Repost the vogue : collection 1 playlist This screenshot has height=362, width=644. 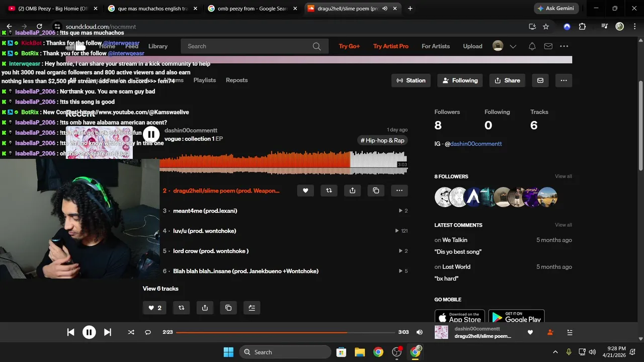pyautogui.click(x=181, y=308)
